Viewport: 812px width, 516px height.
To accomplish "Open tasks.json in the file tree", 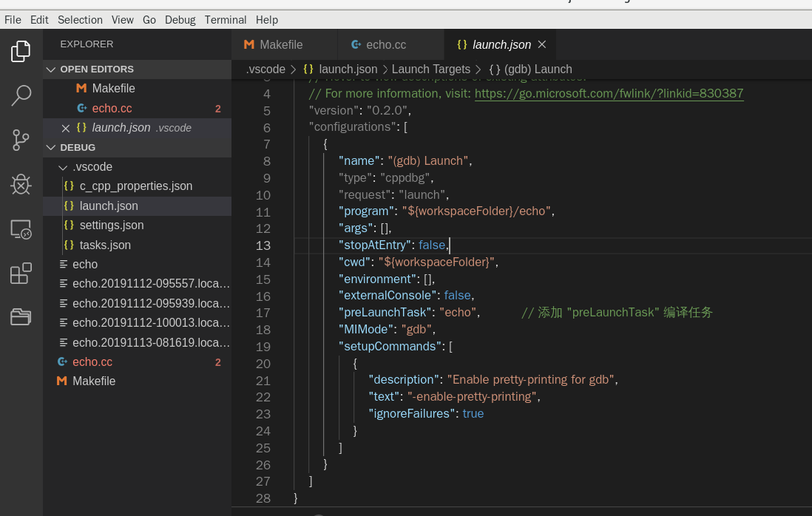I will [105, 245].
